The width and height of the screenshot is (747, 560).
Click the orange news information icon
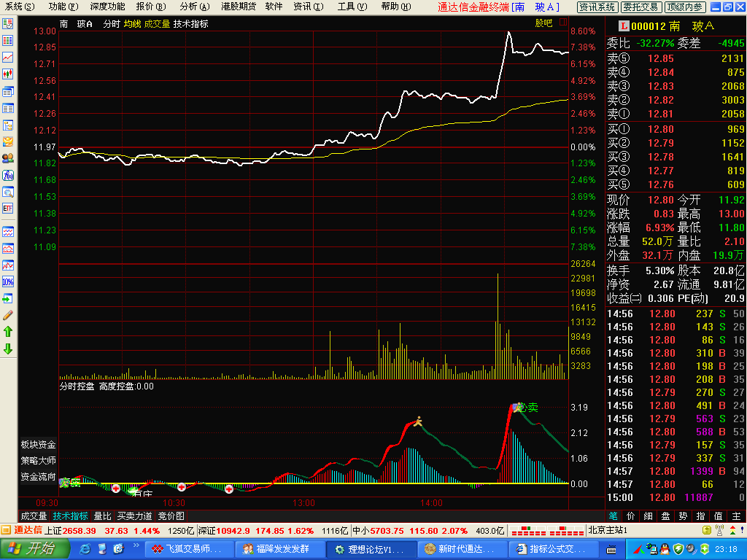tap(7, 141)
